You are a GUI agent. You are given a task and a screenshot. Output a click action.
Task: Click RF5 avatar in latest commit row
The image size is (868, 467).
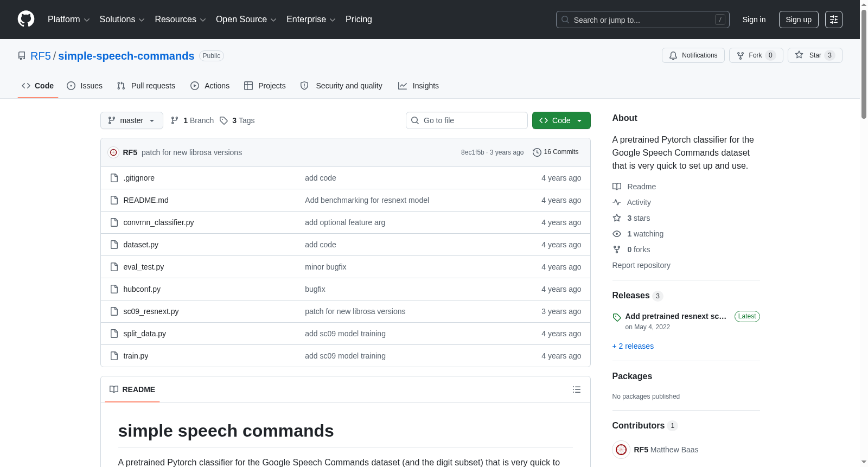pyautogui.click(x=113, y=152)
